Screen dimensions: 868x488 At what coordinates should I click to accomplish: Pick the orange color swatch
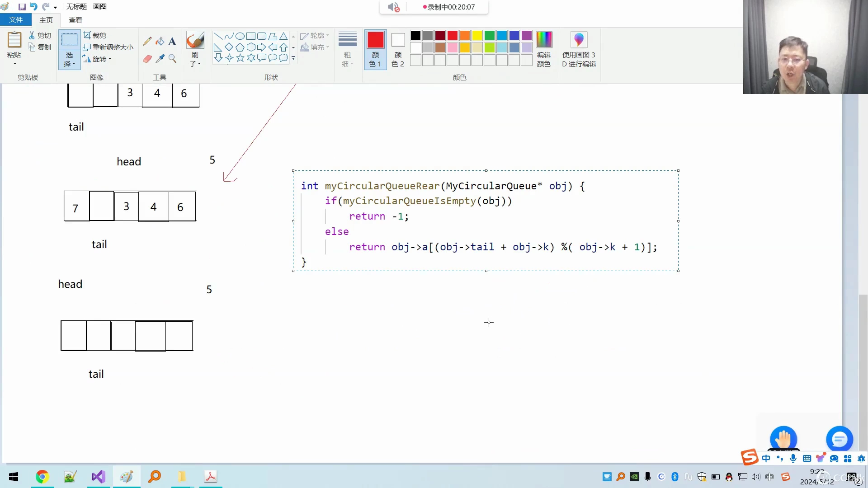465,35
